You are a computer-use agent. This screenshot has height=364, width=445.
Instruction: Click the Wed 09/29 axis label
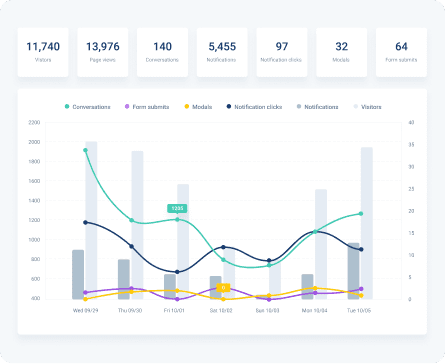85,310
